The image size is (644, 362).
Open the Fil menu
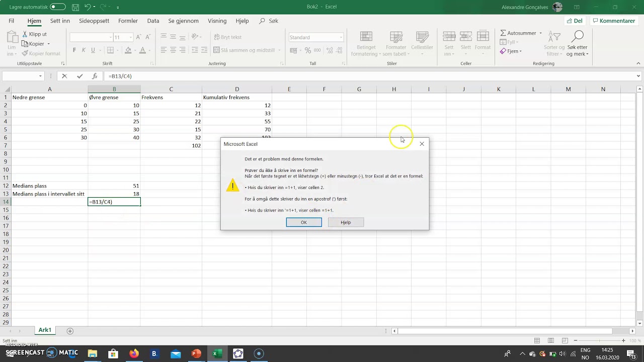(x=11, y=21)
